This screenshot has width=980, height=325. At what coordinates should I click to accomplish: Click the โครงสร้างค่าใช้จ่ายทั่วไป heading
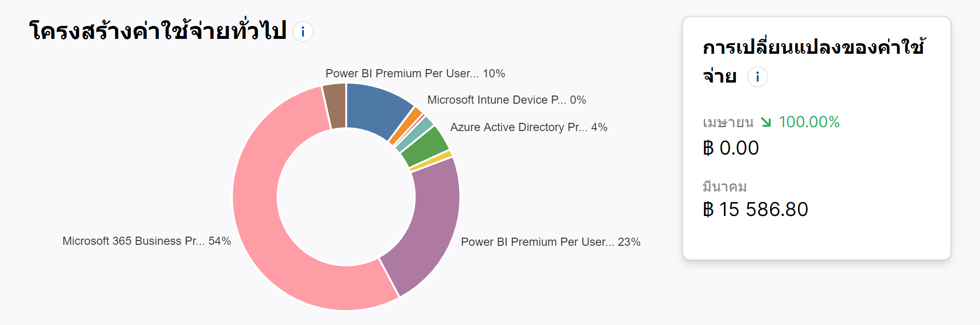[x=158, y=31]
